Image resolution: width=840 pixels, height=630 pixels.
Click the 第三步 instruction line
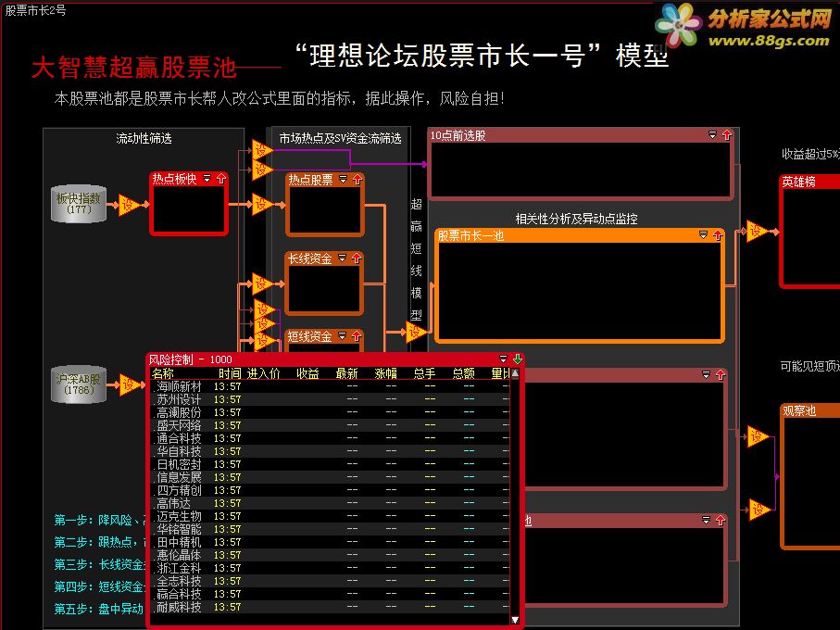coord(99,564)
